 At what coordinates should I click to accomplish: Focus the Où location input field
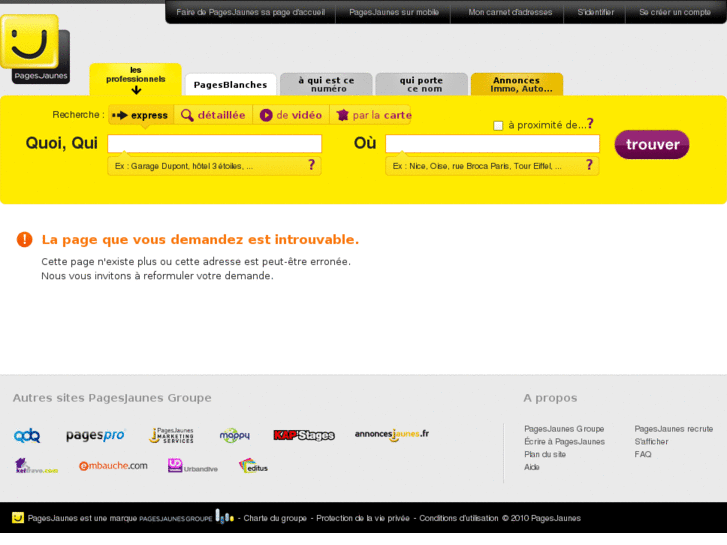click(492, 144)
